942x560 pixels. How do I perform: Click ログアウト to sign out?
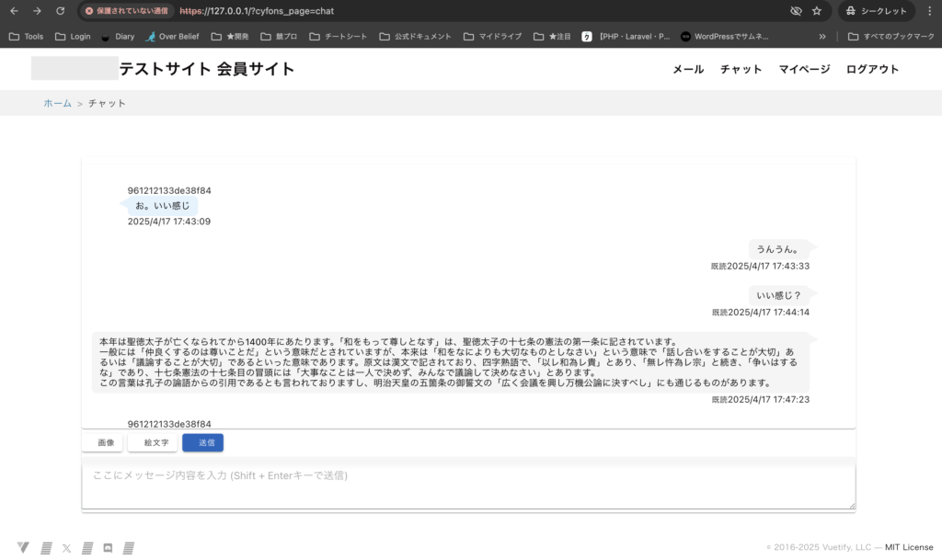point(872,69)
